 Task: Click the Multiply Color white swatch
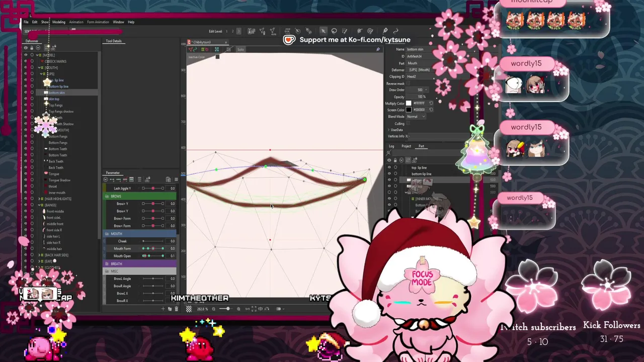pos(409,103)
